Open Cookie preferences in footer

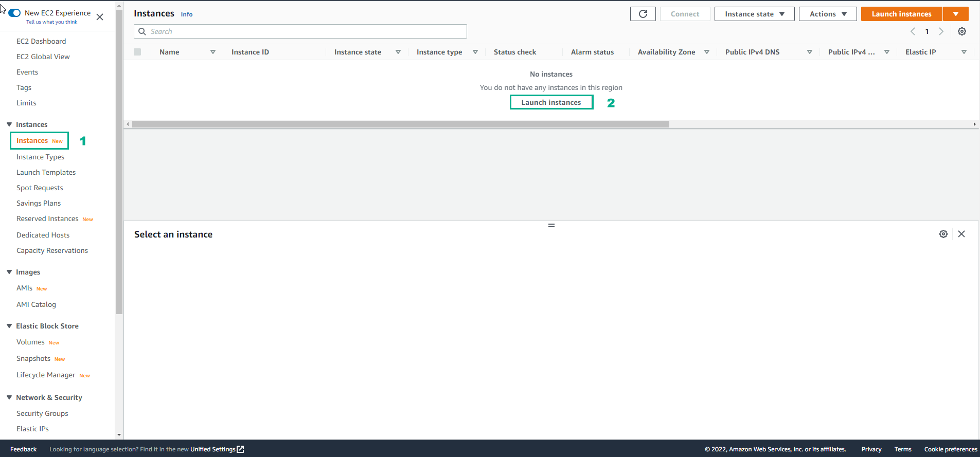[950, 449]
